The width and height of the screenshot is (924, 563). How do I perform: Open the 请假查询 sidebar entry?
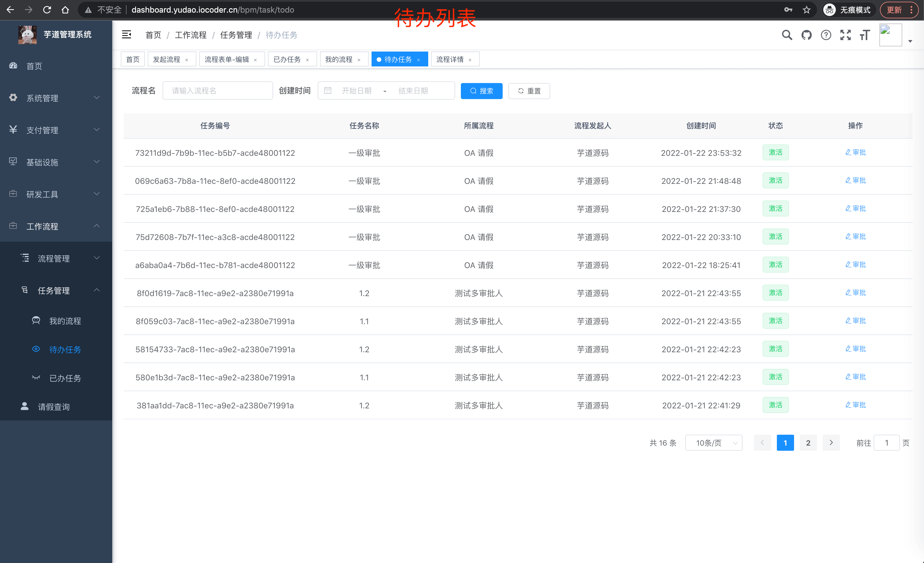pos(54,407)
